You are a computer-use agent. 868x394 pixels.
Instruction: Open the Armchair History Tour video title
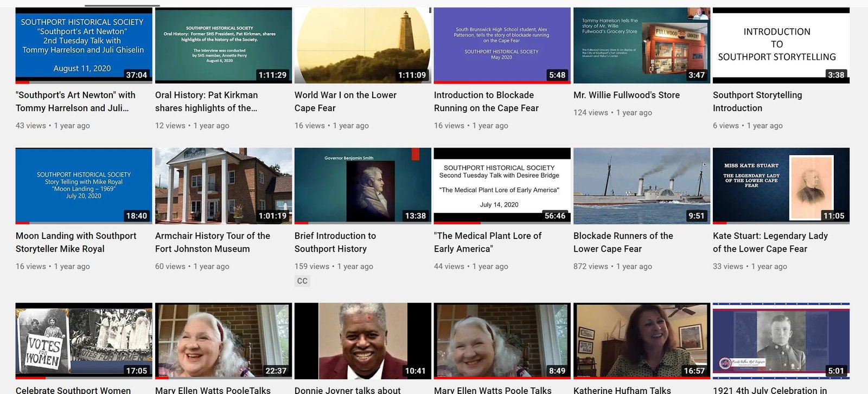[x=212, y=242]
